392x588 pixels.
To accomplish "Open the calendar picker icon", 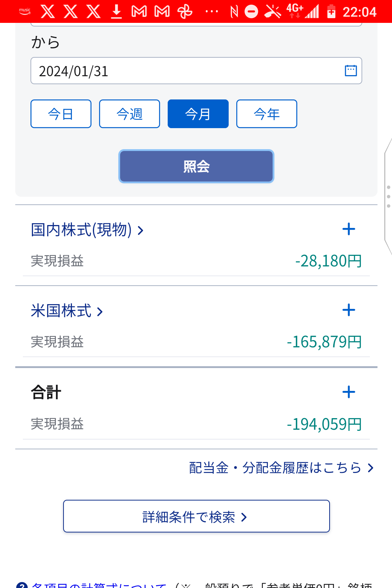I will [x=351, y=70].
